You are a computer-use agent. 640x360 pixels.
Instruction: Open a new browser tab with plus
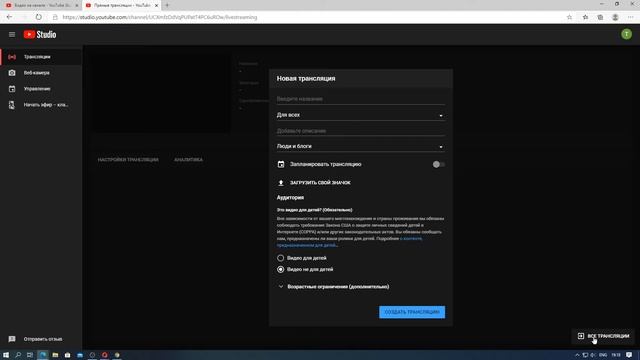[167, 5]
